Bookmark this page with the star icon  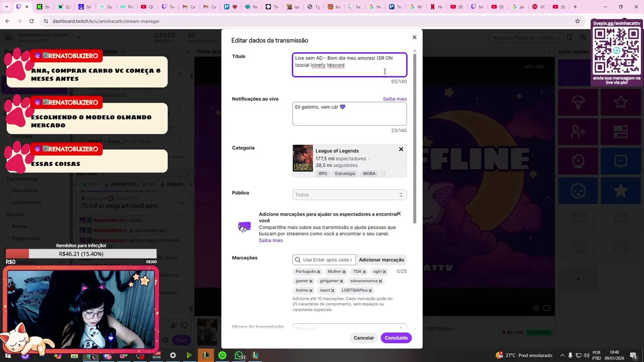click(578, 21)
